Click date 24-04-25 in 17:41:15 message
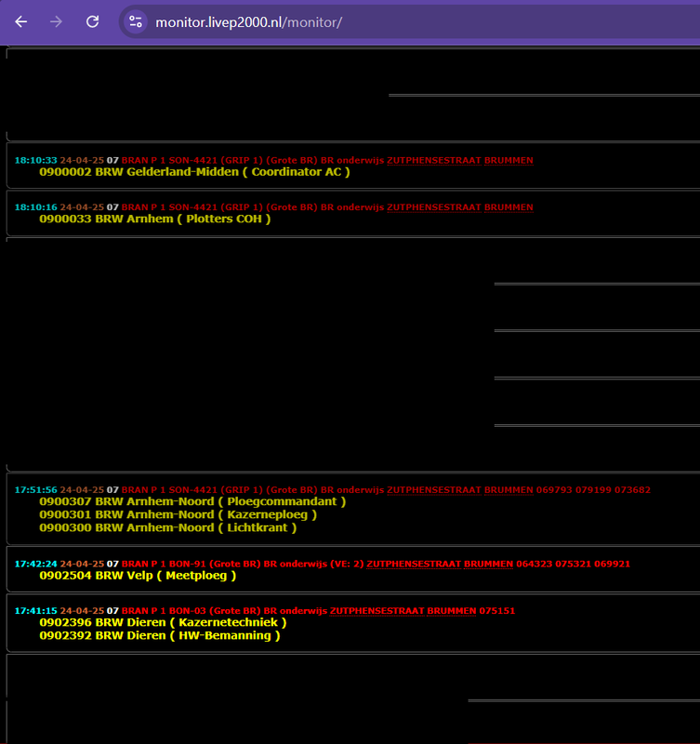Image resolution: width=700 pixels, height=744 pixels. pos(82,611)
